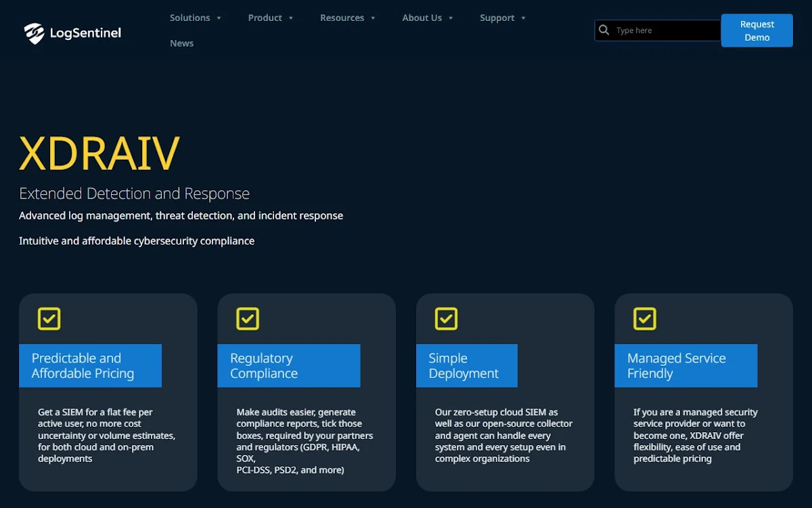The image size is (812, 508).
Task: Click checkmark icon above Simple Deployment
Action: pyautogui.click(x=446, y=319)
